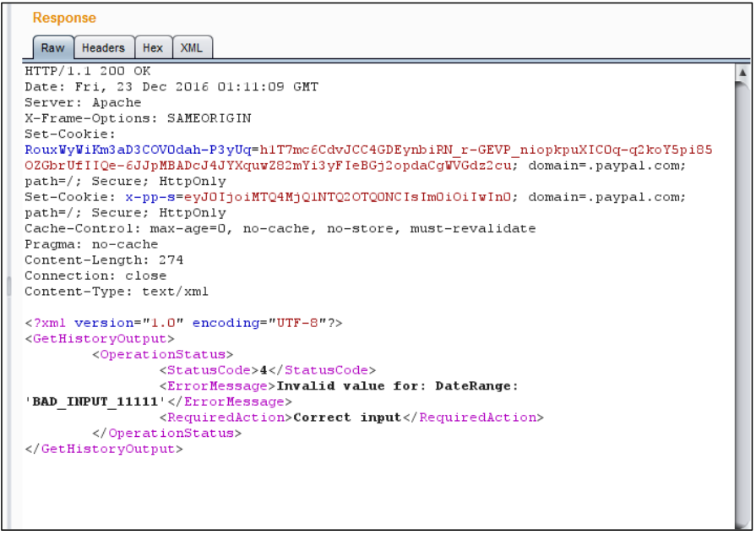Click 'Pragma: no-cache' line
Viewport: 756px width, 535px height.
91,244
